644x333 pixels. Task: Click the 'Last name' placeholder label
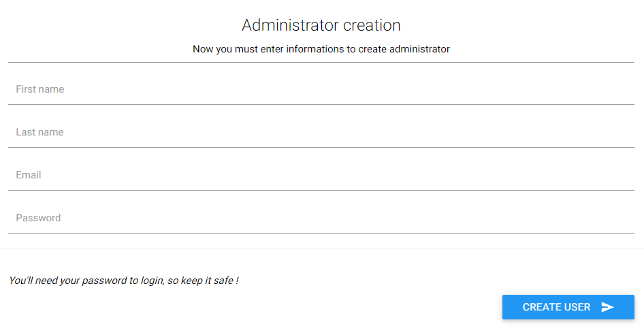pos(39,132)
